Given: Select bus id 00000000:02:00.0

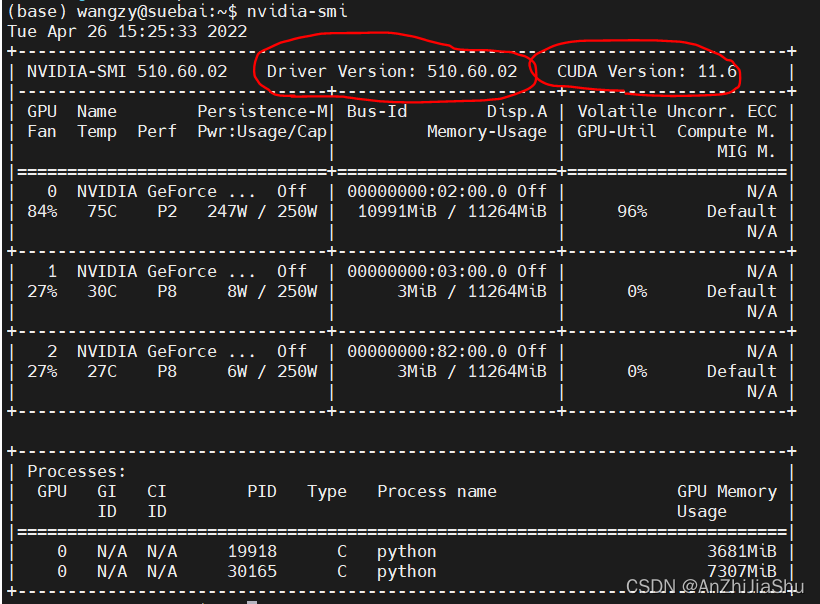Looking at the screenshot, I should 427,191.
